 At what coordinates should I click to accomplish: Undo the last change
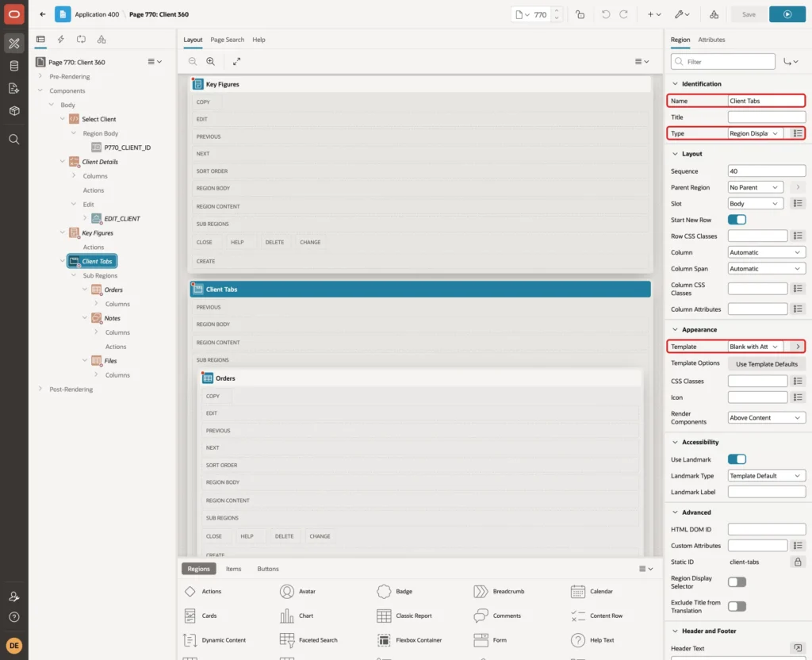click(x=605, y=14)
